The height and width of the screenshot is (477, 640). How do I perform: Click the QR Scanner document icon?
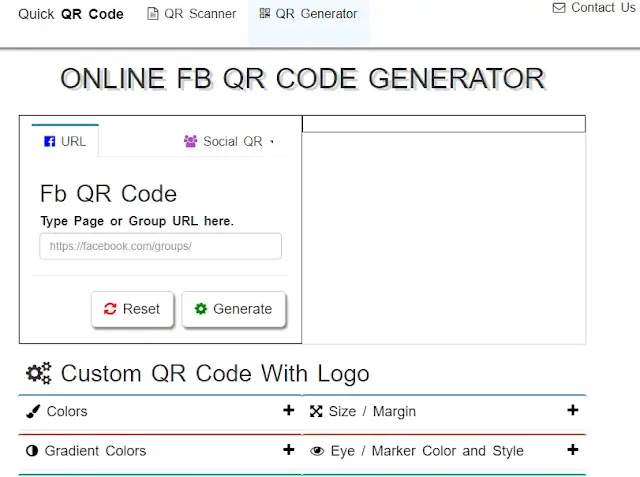tap(153, 14)
